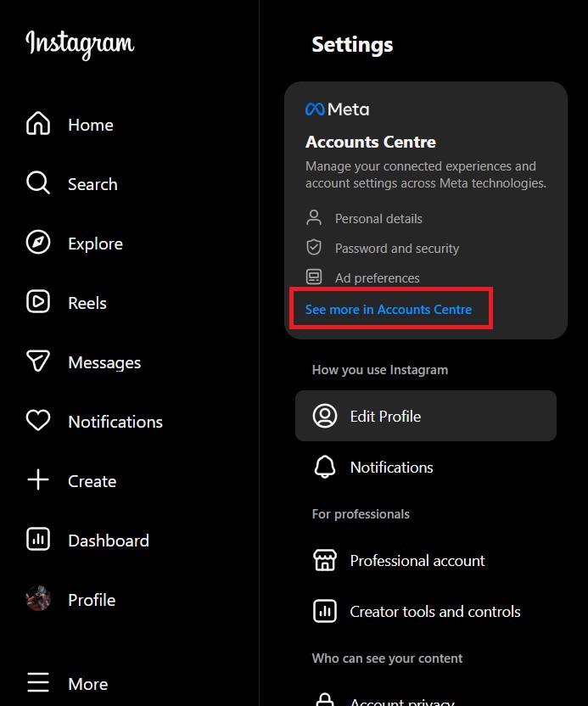Go to Explore via its label
This screenshot has width=588, height=706.
(95, 244)
